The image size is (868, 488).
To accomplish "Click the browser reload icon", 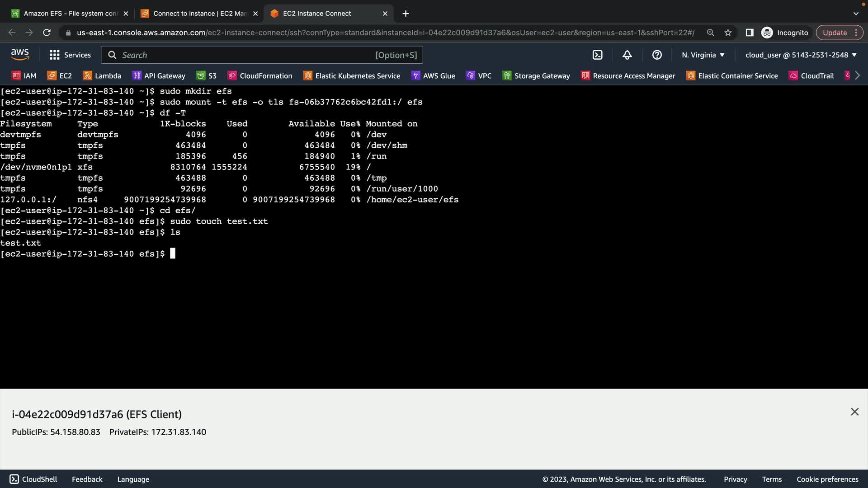I will 47,33.
